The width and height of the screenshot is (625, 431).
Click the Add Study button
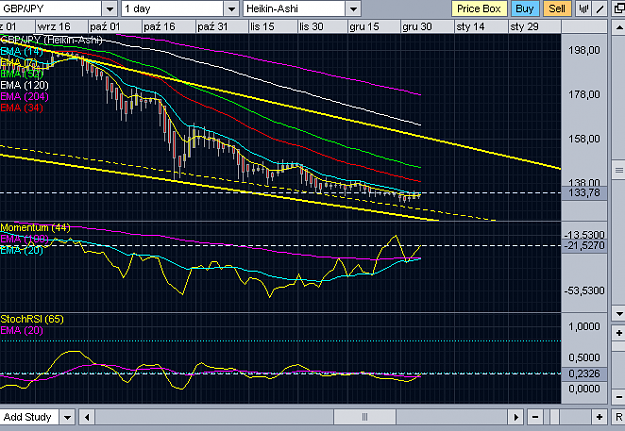click(29, 417)
